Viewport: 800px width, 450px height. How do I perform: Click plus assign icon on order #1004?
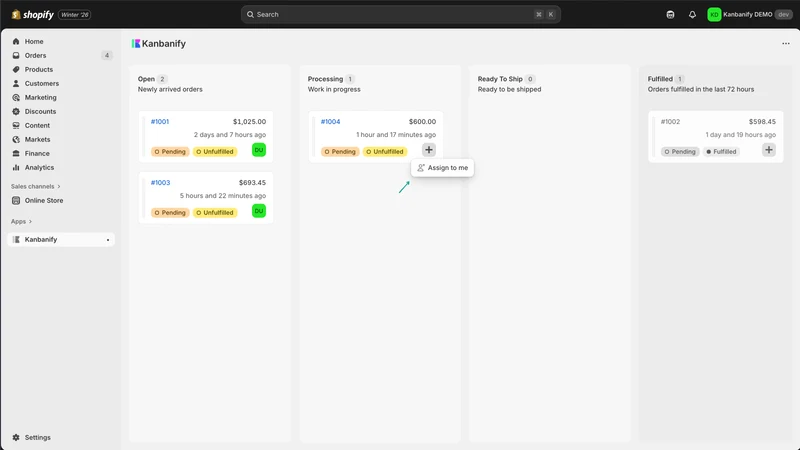point(429,149)
